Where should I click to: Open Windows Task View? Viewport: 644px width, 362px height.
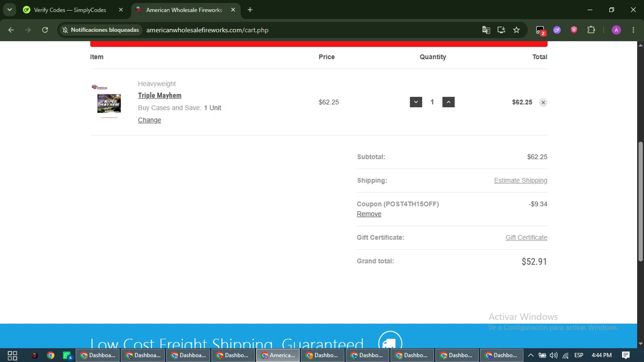point(12,356)
